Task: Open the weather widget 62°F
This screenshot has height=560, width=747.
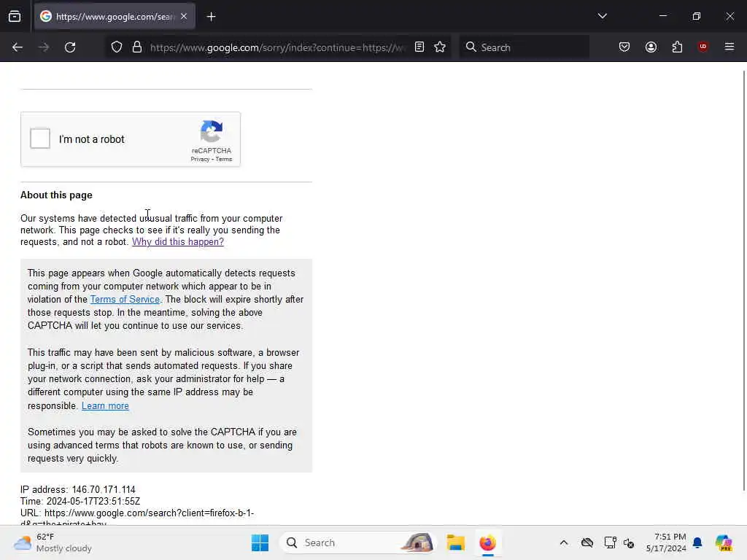Action: click(53, 542)
